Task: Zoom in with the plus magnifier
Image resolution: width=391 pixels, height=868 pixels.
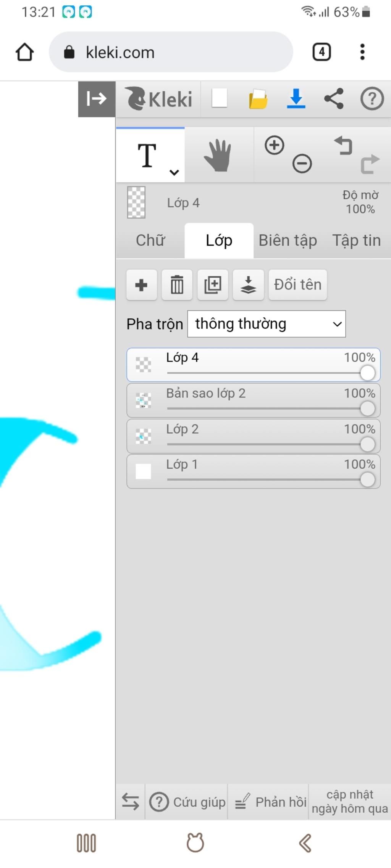Action: click(274, 145)
